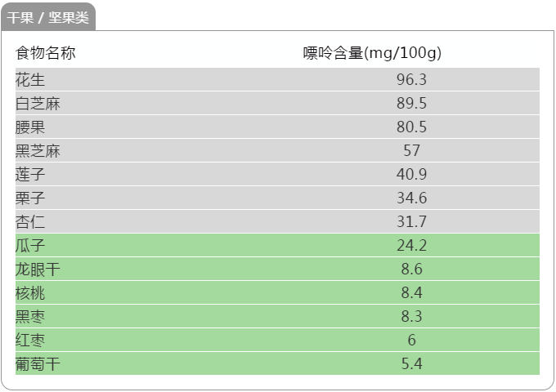This screenshot has height=392, width=556.
Task: Click the 96.3 purine value
Action: pyautogui.click(x=411, y=79)
